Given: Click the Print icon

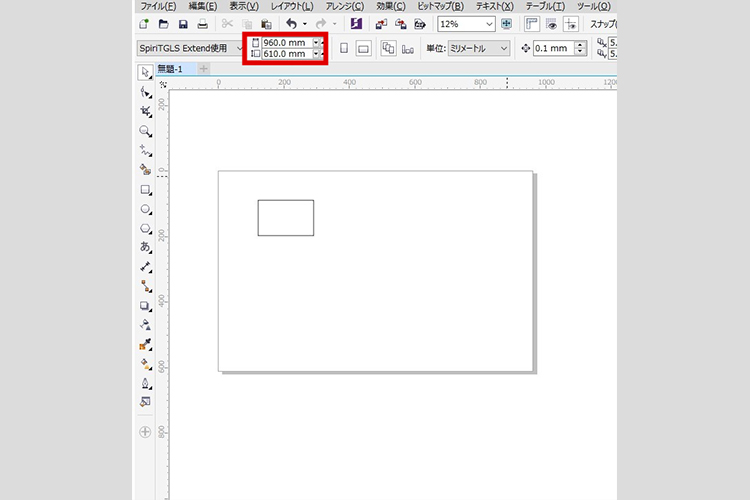Looking at the screenshot, I should 202,24.
